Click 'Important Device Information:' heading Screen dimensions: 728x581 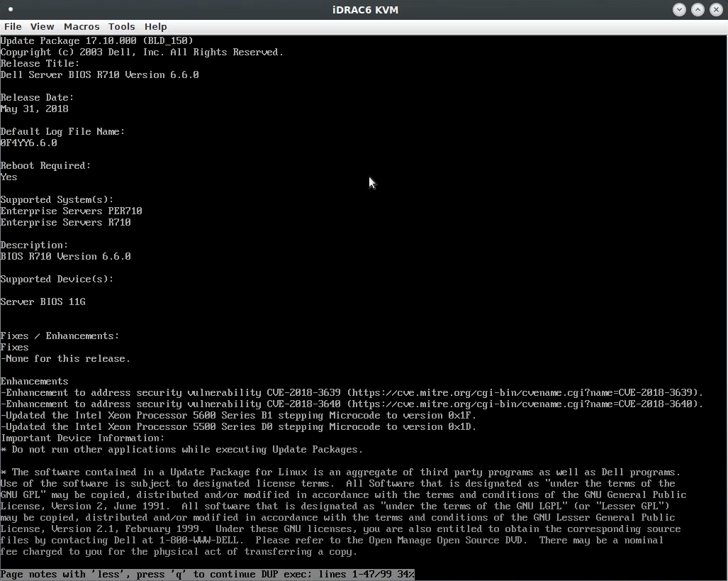[83, 438]
